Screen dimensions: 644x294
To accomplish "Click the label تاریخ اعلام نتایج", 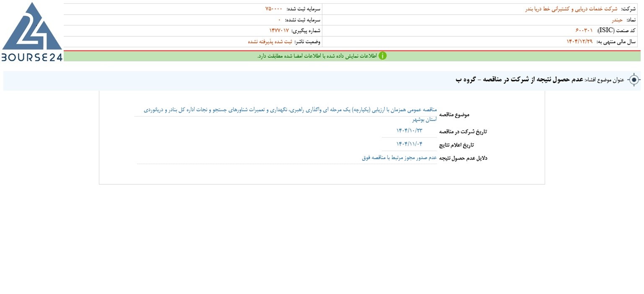I will coord(457,145).
